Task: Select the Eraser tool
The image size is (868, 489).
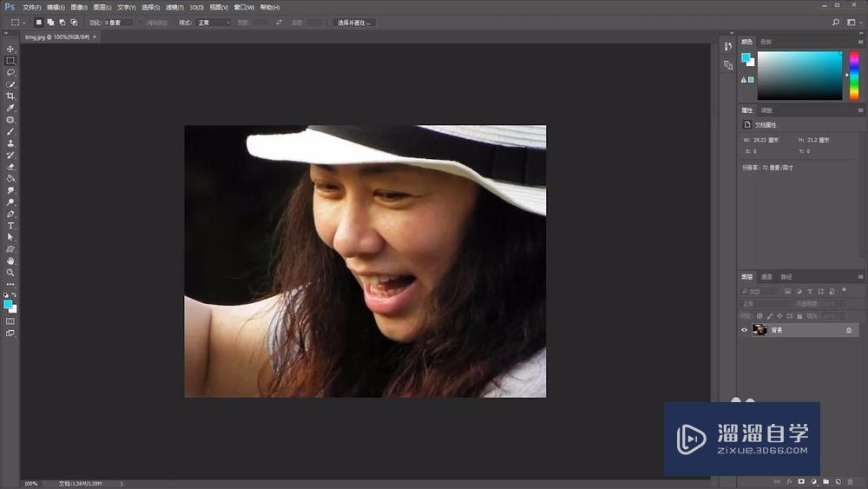Action: click(x=10, y=167)
